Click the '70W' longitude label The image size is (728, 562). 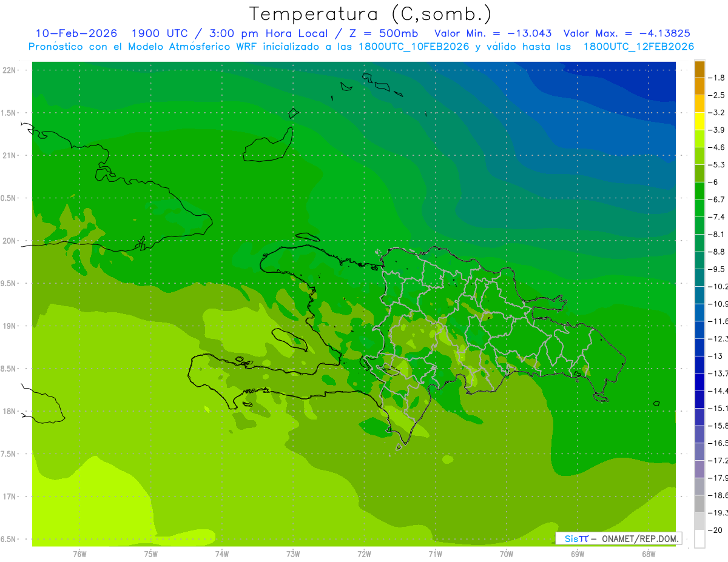pyautogui.click(x=507, y=554)
